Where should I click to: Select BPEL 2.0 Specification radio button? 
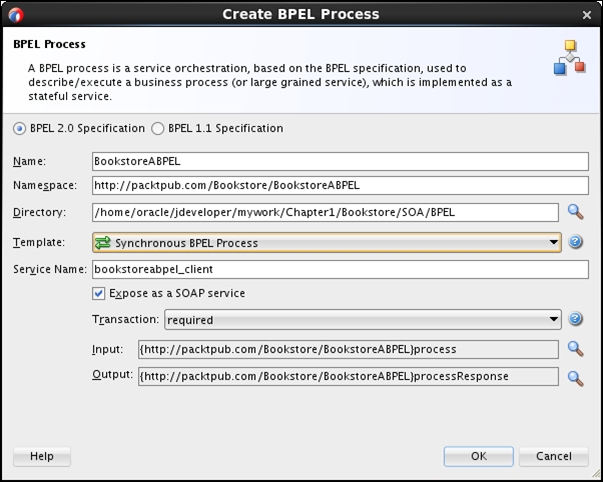[19, 128]
